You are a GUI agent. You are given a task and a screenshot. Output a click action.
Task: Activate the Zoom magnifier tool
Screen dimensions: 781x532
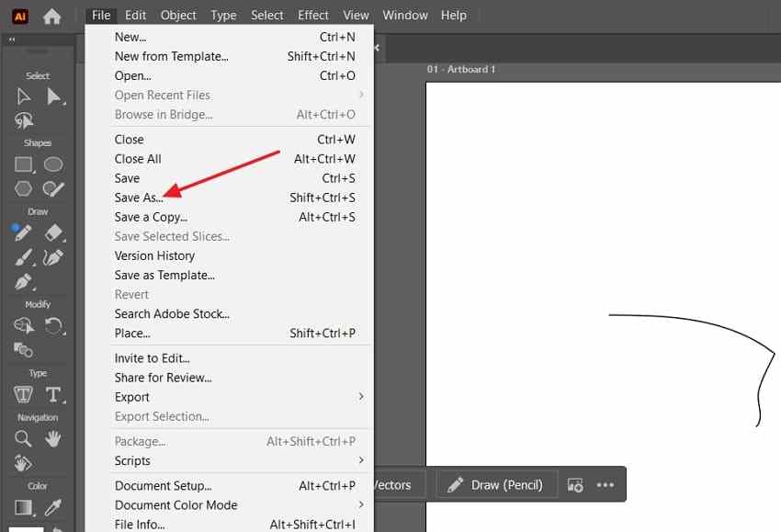[x=23, y=439]
